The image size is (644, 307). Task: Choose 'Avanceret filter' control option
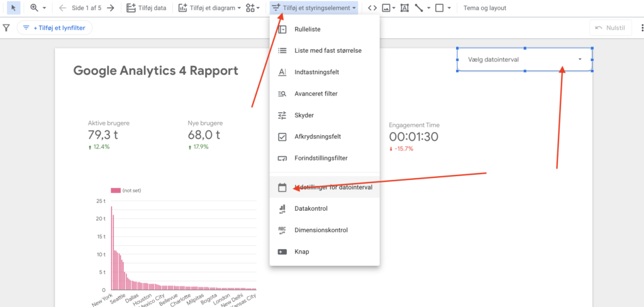325,94
